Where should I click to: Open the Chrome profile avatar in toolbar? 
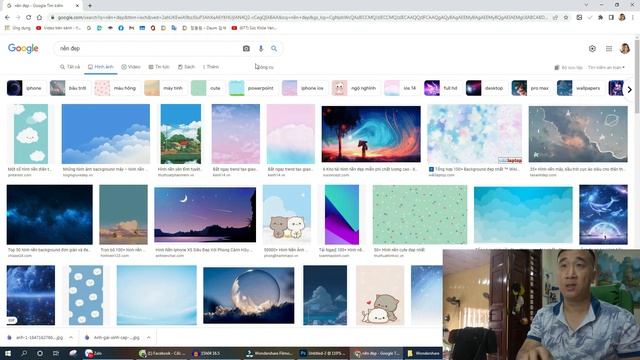coord(622,17)
